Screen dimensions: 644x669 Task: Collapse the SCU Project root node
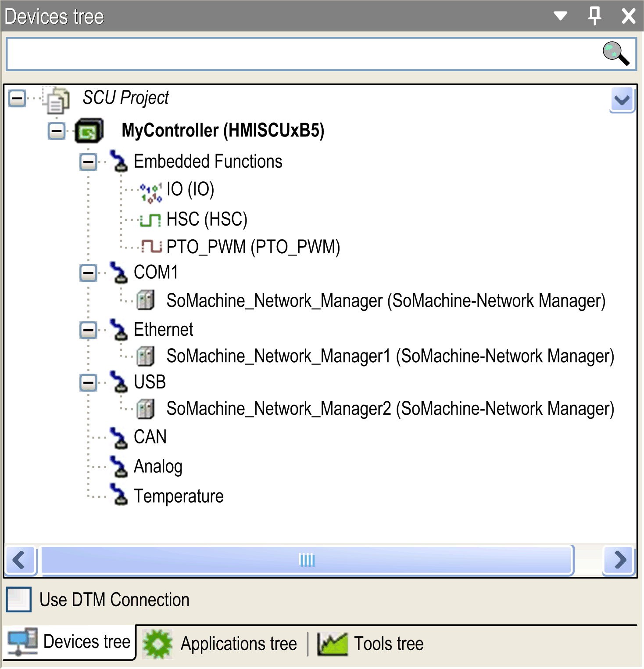click(x=17, y=98)
